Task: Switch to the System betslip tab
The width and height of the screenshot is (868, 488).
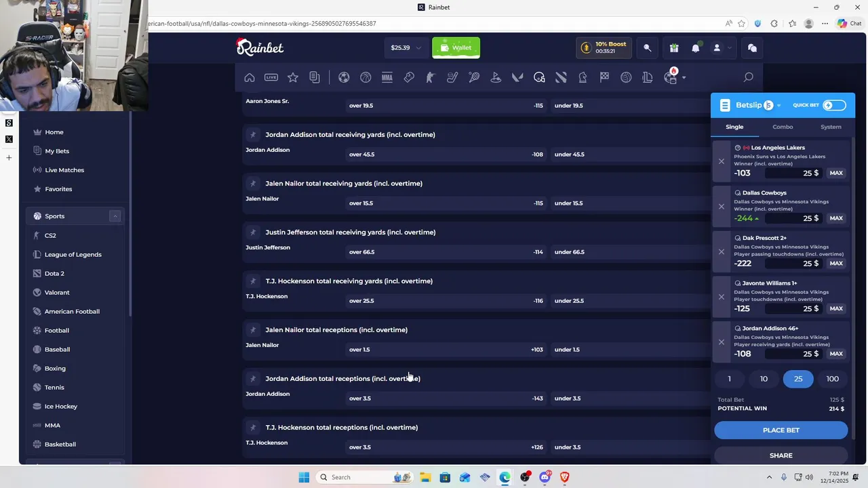Action: point(831,127)
